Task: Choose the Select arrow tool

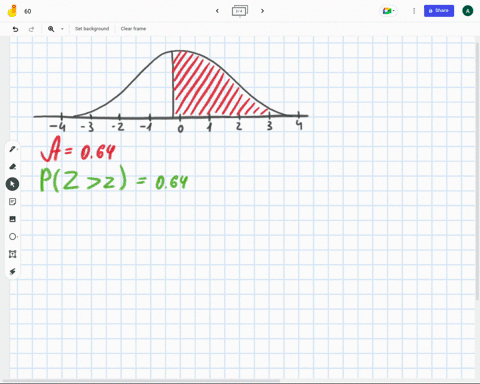Action: [x=12, y=184]
